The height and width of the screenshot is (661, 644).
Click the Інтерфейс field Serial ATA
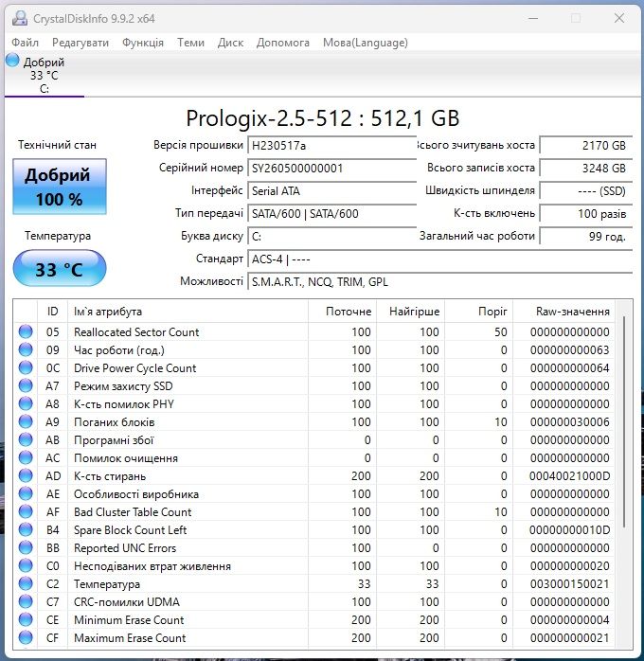[332, 191]
